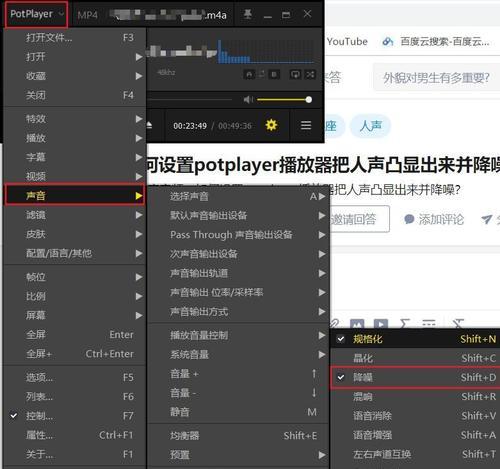The height and width of the screenshot is (469, 500).
Task: Open the yellow gear control panel icon
Action: click(271, 125)
